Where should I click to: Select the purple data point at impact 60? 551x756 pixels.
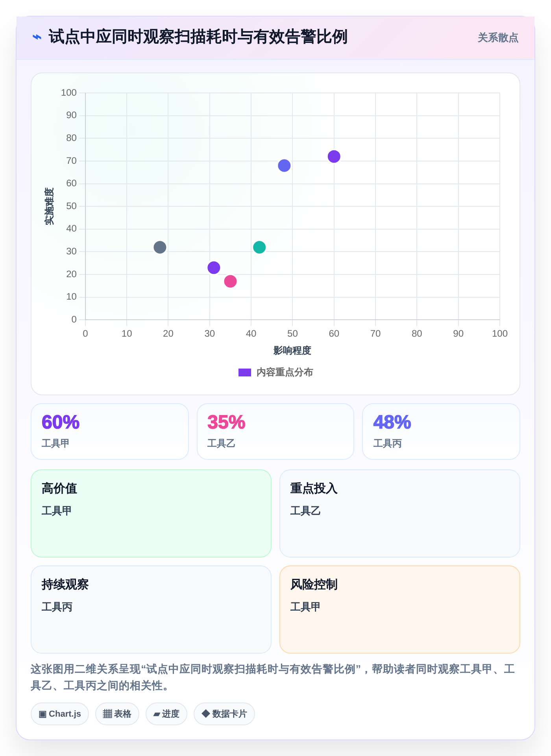click(334, 156)
